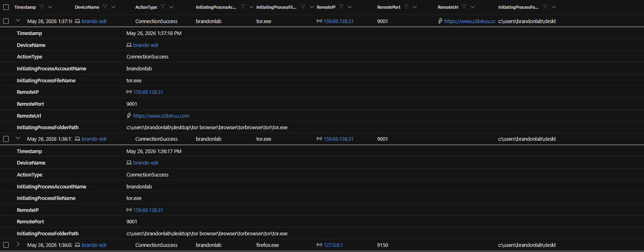
Task: Open the Timestamp column filter icon
Action: point(42,7)
